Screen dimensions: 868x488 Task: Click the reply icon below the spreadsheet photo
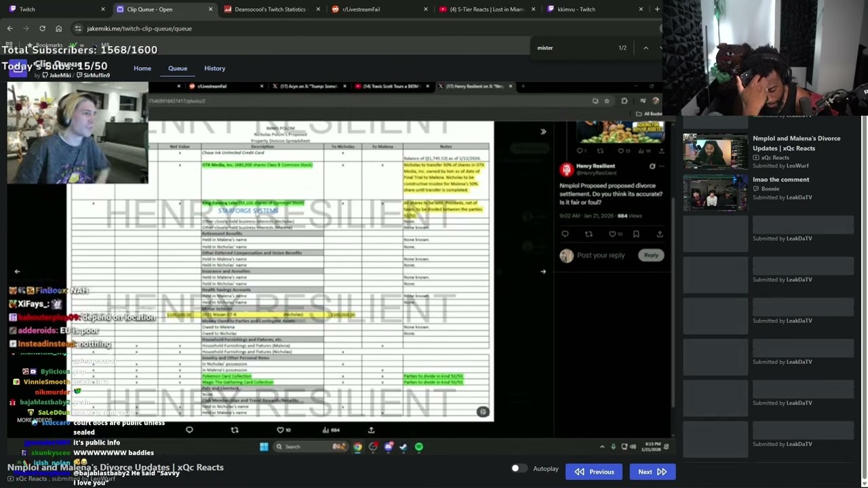pos(189,430)
